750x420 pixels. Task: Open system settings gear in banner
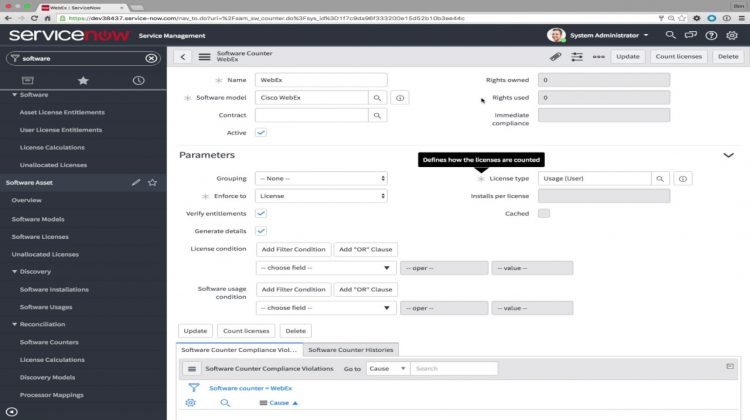pos(732,35)
